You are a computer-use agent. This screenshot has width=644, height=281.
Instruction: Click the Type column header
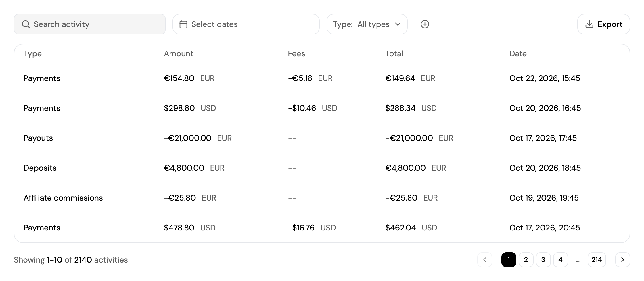pyautogui.click(x=32, y=54)
